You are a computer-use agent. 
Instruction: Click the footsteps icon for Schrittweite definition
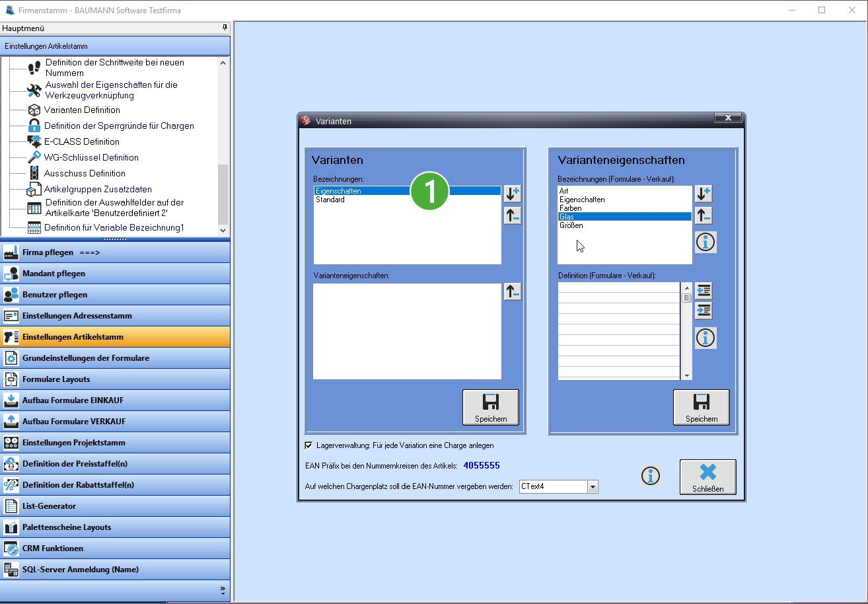click(34, 67)
